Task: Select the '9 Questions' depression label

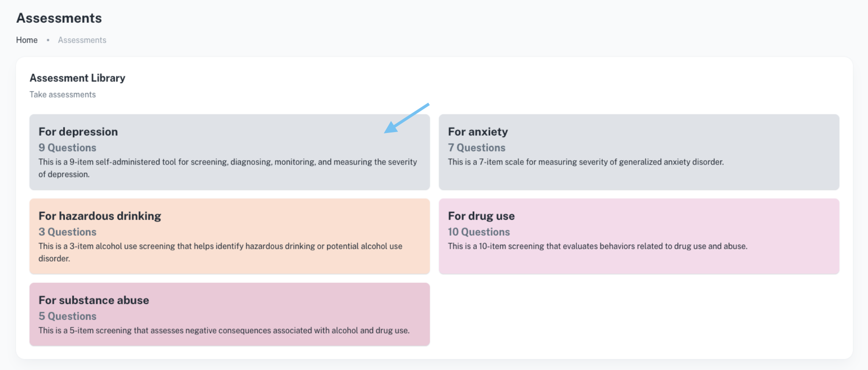Action: coord(67,148)
